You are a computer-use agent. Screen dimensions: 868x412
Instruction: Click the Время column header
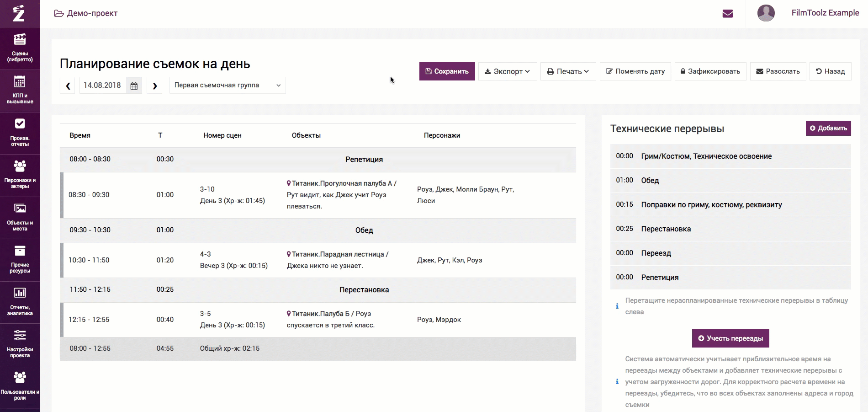80,135
